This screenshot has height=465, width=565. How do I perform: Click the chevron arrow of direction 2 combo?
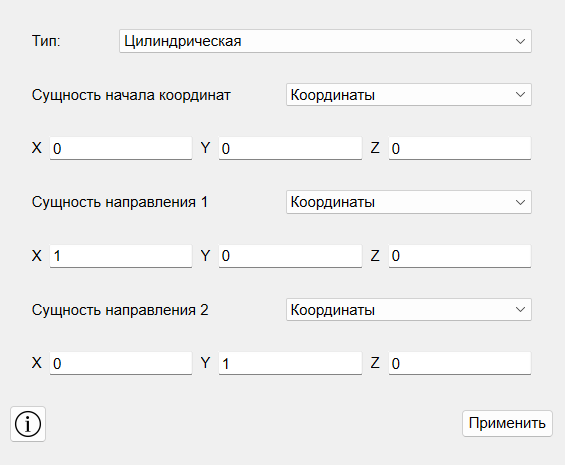click(x=520, y=310)
